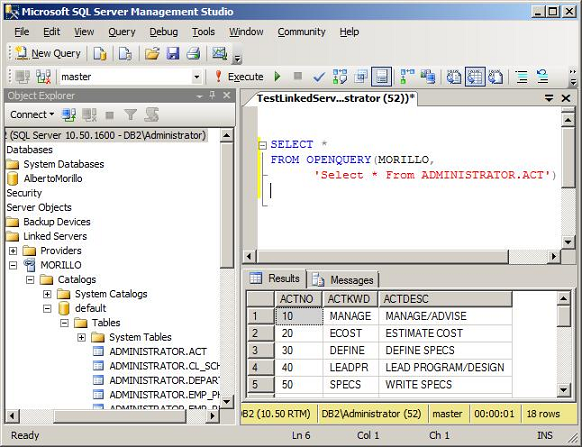Viewport: 582px width, 447px height.
Task: Select the ADMINISTRATOR.ACT table
Action: [x=158, y=352]
